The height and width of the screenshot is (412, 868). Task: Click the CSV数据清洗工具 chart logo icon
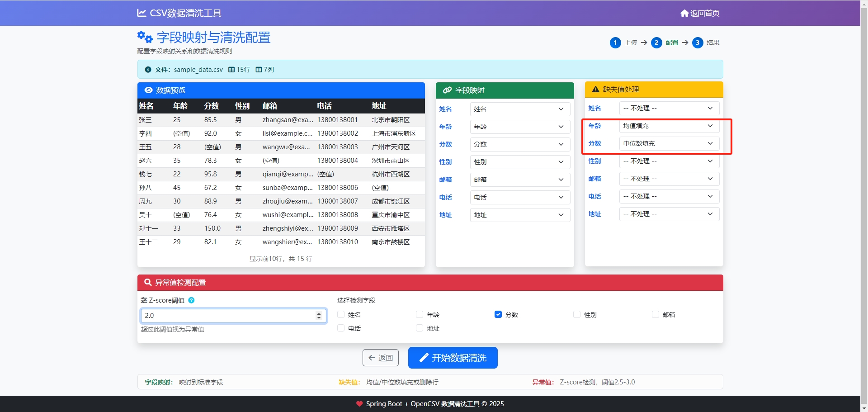pos(142,13)
